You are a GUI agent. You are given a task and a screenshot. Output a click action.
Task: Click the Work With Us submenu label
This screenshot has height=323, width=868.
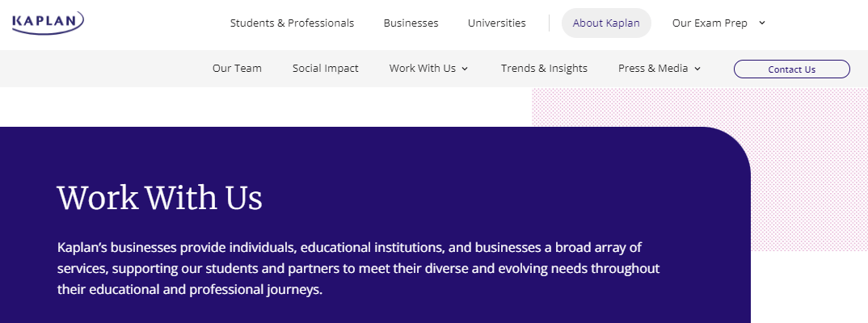coord(423,69)
